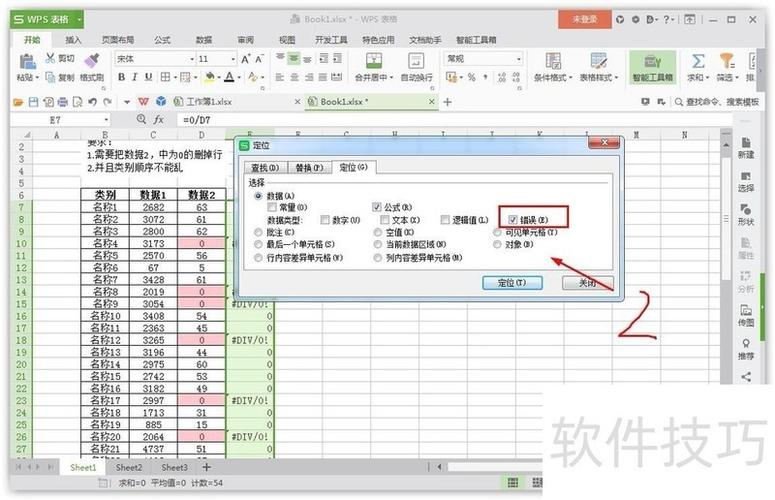The height and width of the screenshot is (500, 775).
Task: Apply percent style (%) format
Action: (x=472, y=77)
